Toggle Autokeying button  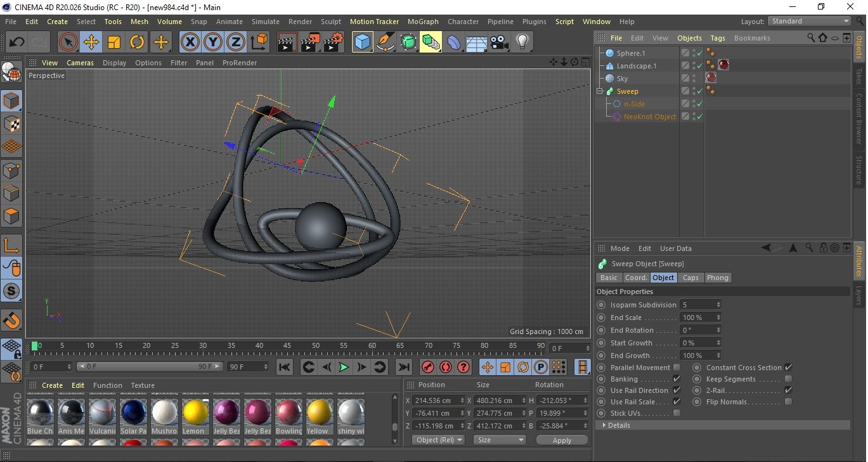click(x=446, y=367)
